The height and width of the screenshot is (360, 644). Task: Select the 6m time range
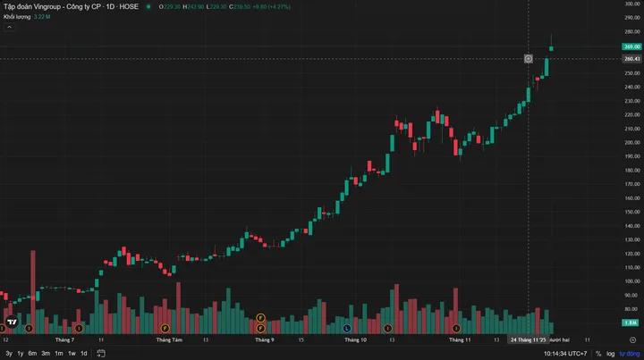(x=32, y=353)
